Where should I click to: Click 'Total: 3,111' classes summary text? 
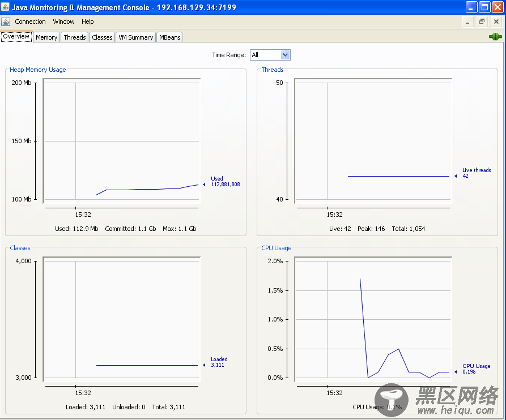coord(168,407)
